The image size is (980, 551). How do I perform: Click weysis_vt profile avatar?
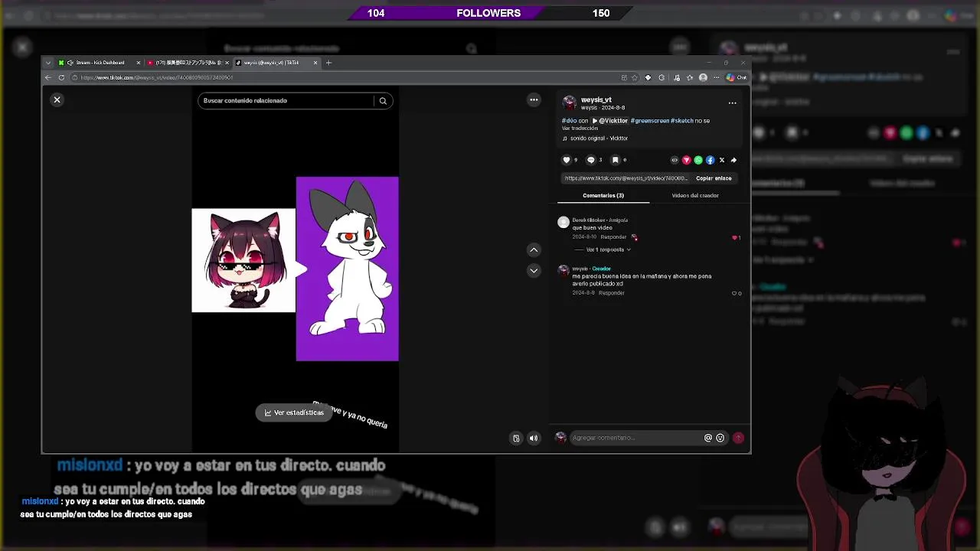[x=569, y=103]
